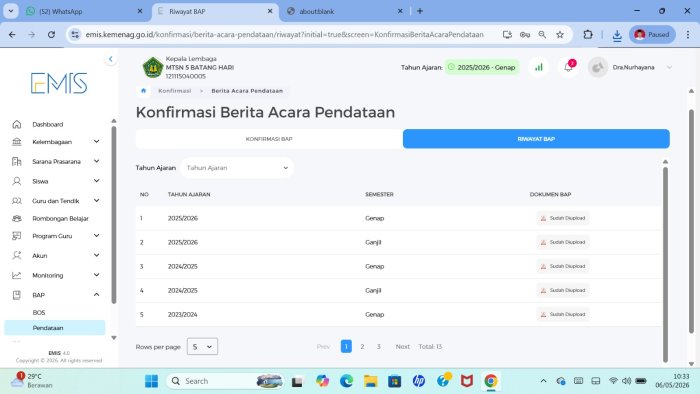Click the Kelembagaan building icon
This screenshot has height=394, width=700.
(x=17, y=142)
